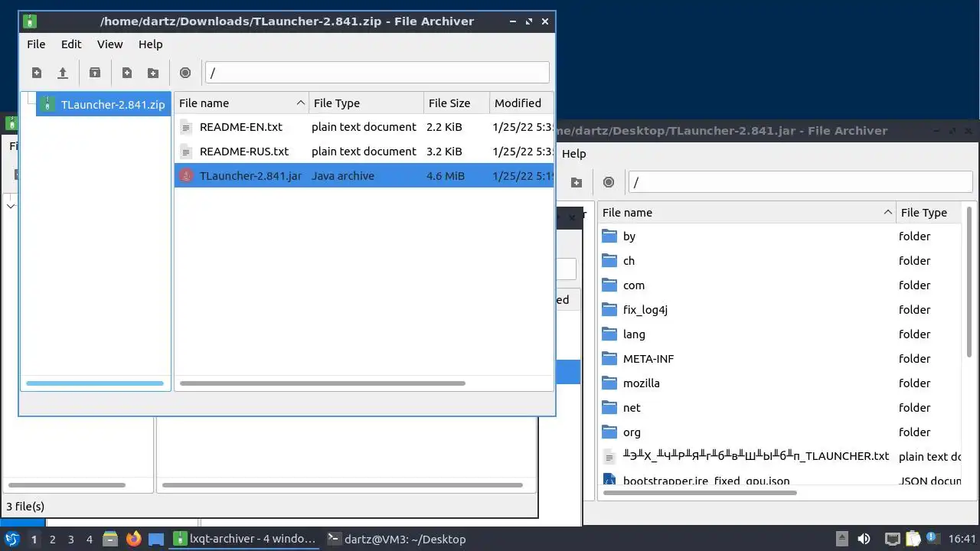Screen dimensions: 980x551
Task: Sort by File name in zip window
Action: (241, 103)
